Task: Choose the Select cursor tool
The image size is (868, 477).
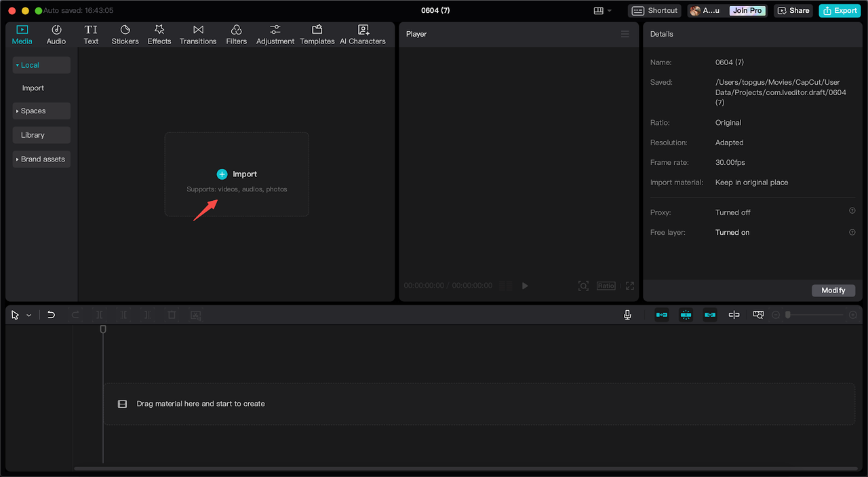Action: pos(16,315)
